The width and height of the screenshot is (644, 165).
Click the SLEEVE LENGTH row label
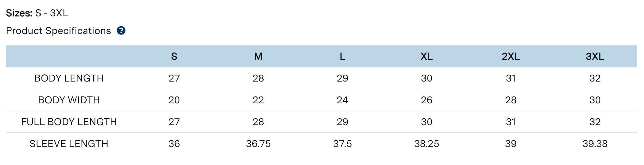[x=69, y=144]
